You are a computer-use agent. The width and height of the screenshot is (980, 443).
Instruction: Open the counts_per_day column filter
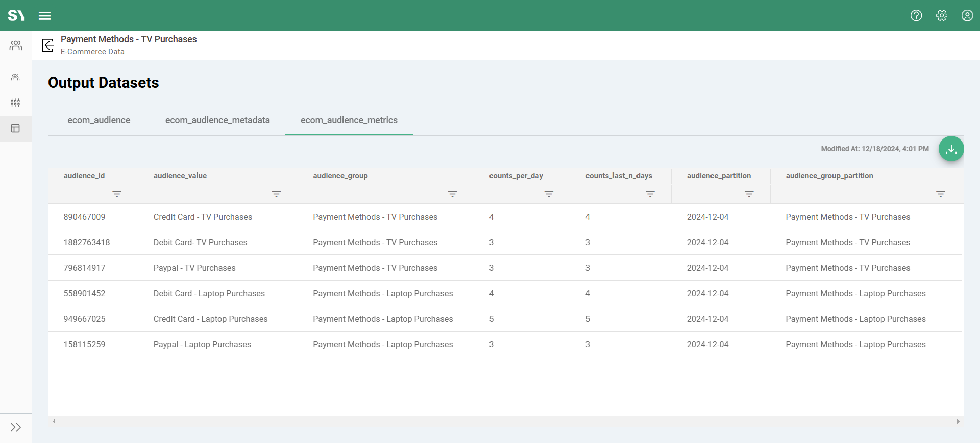549,194
